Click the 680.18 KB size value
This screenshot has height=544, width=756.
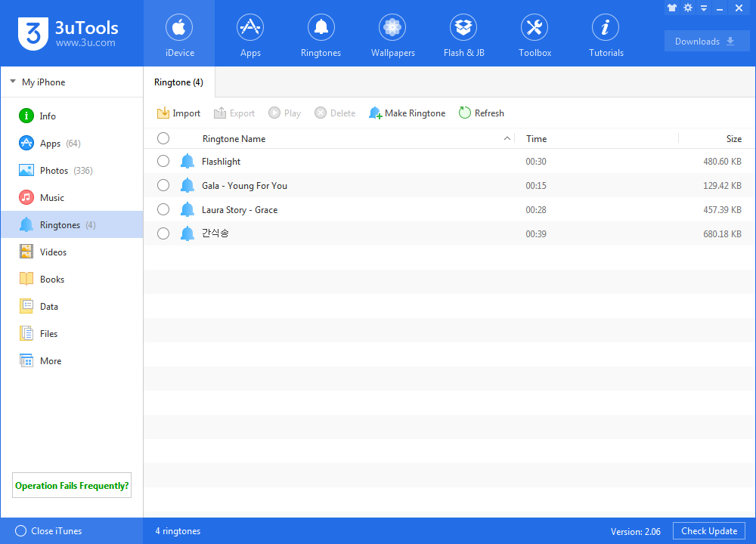722,233
